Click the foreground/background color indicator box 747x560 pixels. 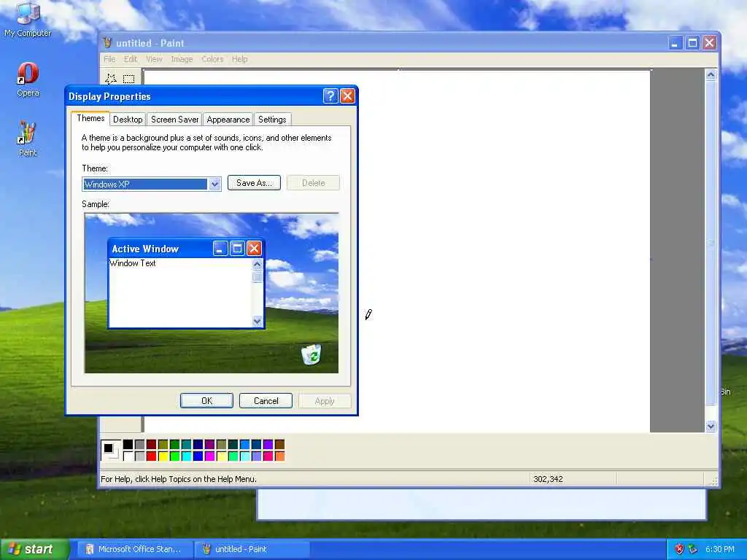[x=111, y=450]
